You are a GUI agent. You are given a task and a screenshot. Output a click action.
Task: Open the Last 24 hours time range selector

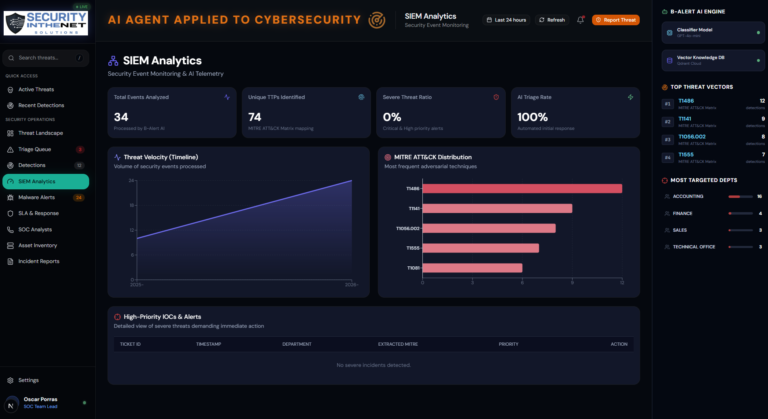pos(506,20)
